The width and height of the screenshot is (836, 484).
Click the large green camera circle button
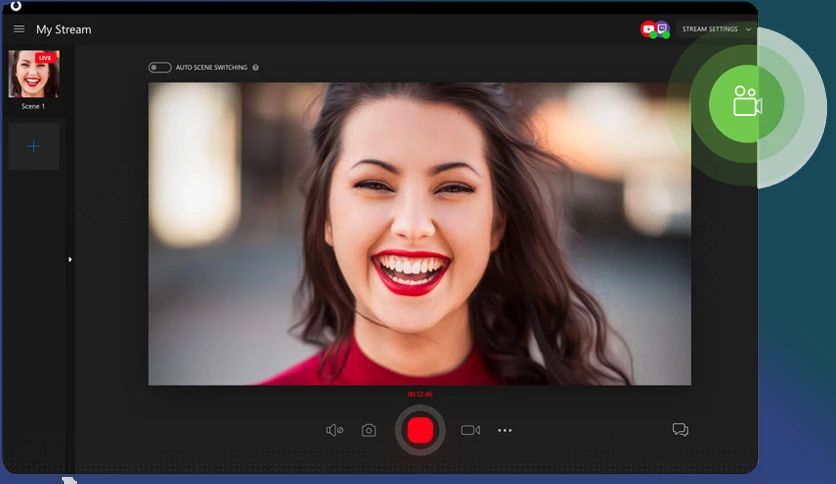746,103
